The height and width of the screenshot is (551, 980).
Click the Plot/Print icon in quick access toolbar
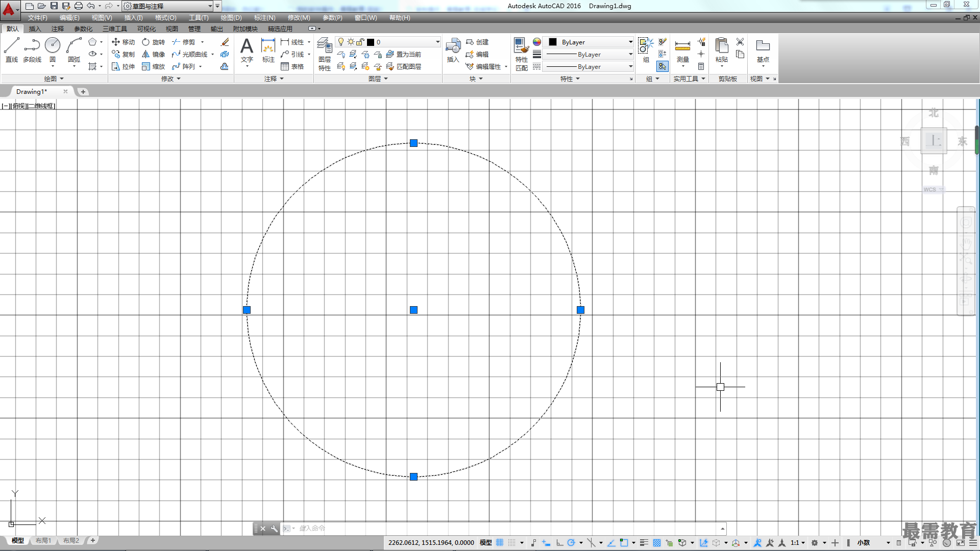pyautogui.click(x=78, y=6)
